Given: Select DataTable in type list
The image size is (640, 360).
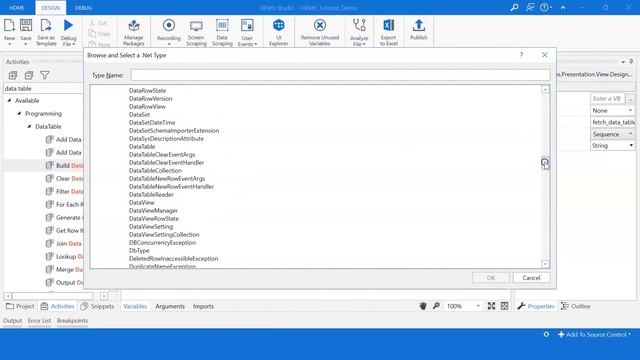Looking at the screenshot, I should point(142,147).
